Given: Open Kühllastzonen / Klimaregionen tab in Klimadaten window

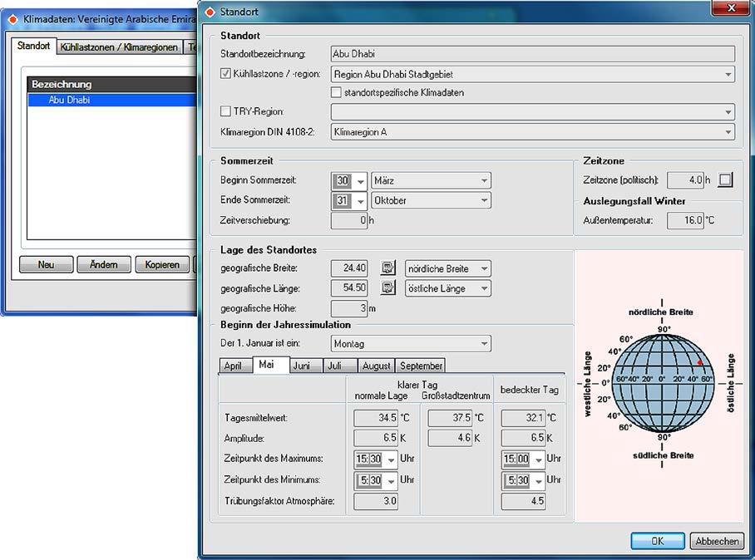Looking at the screenshot, I should 120,47.
